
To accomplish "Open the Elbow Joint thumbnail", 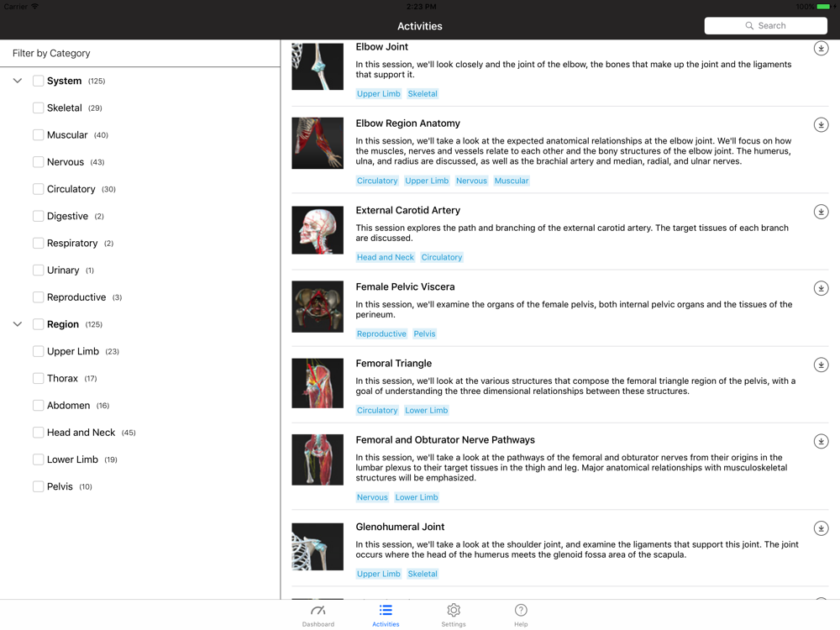I will (318, 66).
